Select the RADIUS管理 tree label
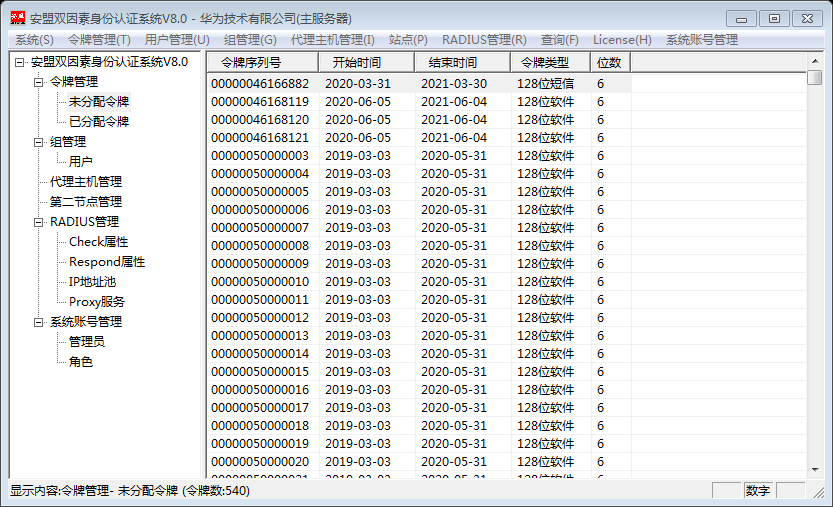 coord(84,222)
